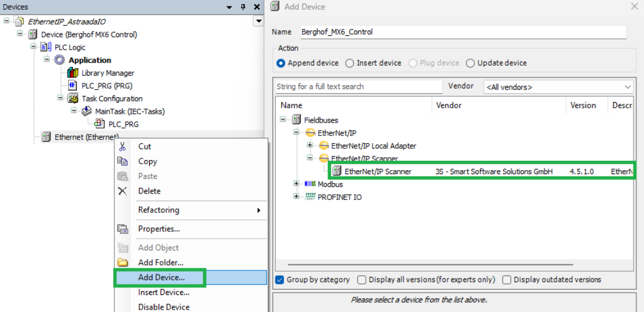The height and width of the screenshot is (312, 644).
Task: Click the PROFINET IO category icon
Action: click(x=310, y=197)
